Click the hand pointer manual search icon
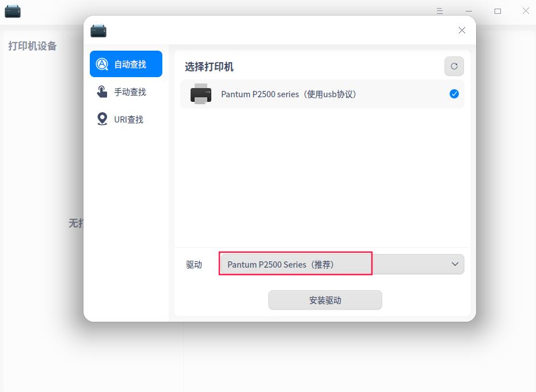This screenshot has height=392, width=536. tap(102, 92)
